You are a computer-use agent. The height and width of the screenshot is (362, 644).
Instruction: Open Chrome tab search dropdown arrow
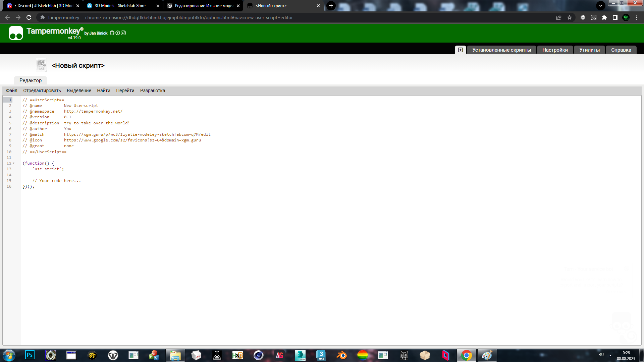[x=600, y=6]
